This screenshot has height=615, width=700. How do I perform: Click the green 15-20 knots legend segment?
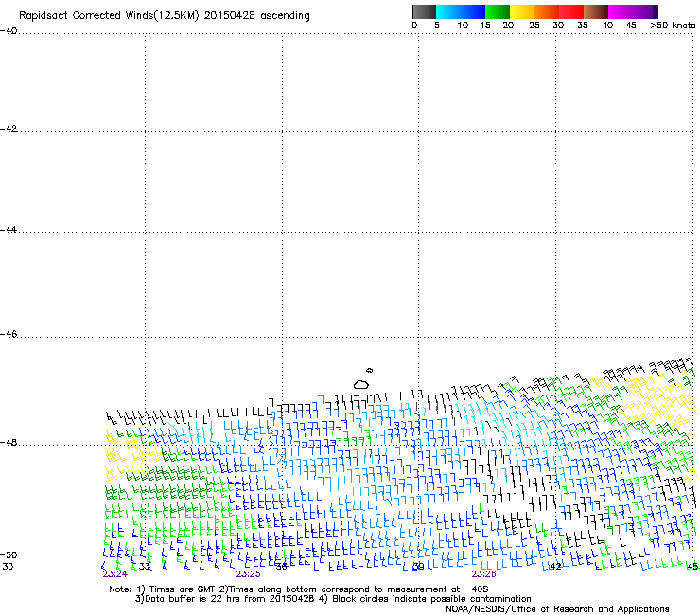[498, 11]
